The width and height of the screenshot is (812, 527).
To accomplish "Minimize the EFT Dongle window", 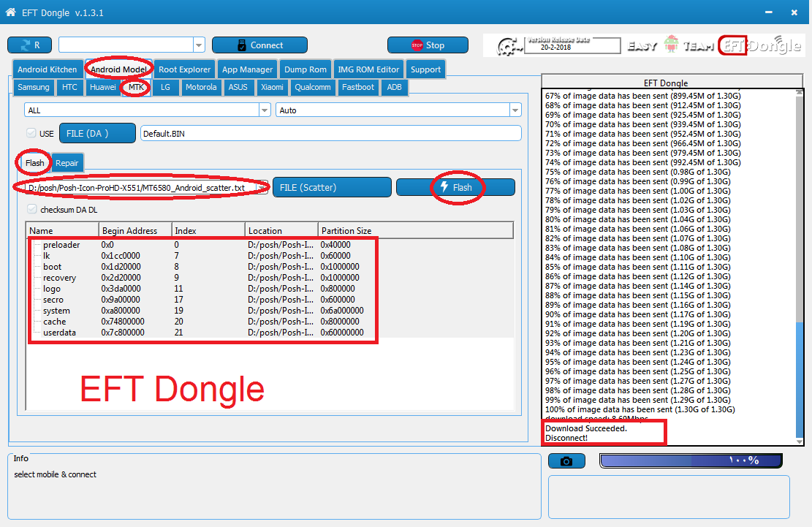I will click(768, 12).
